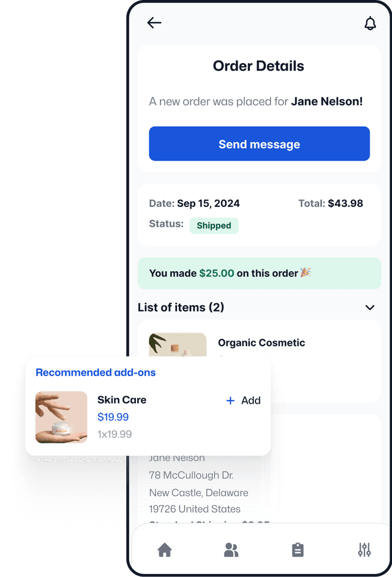Viewport: 392px width, 577px height.
Task: Go to Home tab icon
Action: pos(165,550)
